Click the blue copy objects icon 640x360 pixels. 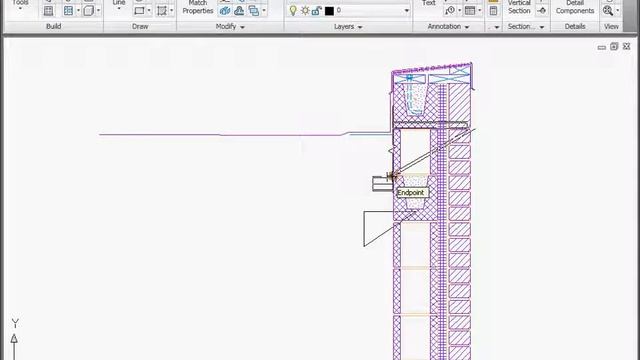tap(224, 11)
